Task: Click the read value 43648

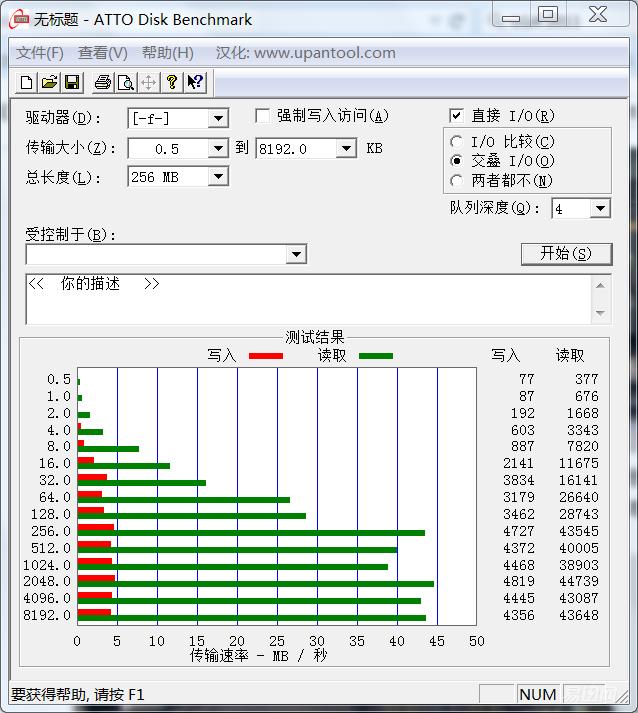Action: coord(579,615)
